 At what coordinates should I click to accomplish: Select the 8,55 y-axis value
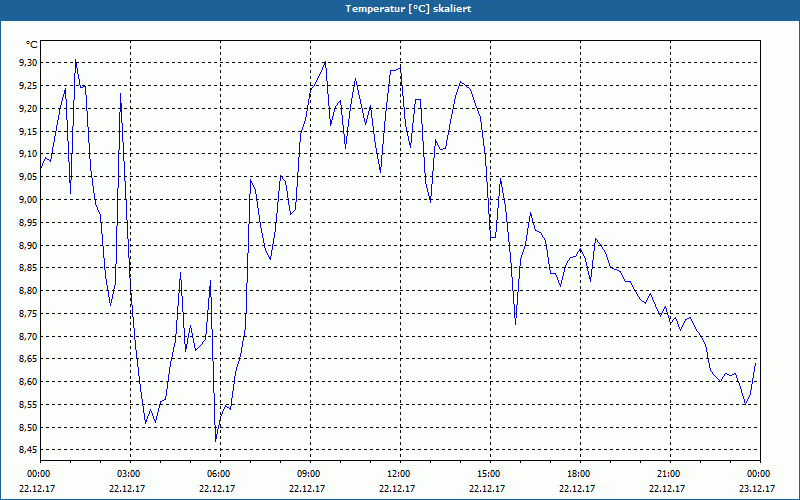(28, 405)
